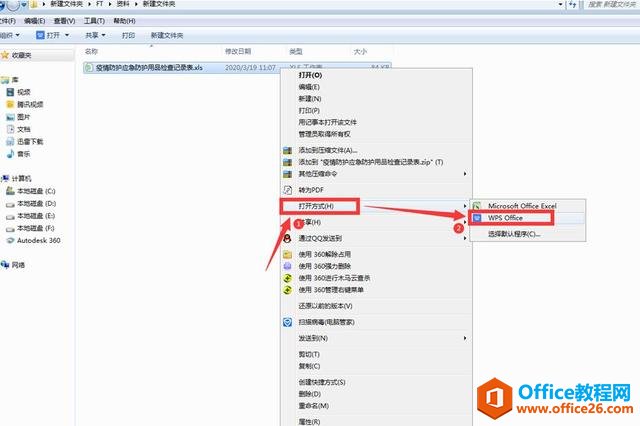Screen dimensions: 640x426
Task: Select 网络 in the sidebar
Action: pyautogui.click(x=18, y=265)
